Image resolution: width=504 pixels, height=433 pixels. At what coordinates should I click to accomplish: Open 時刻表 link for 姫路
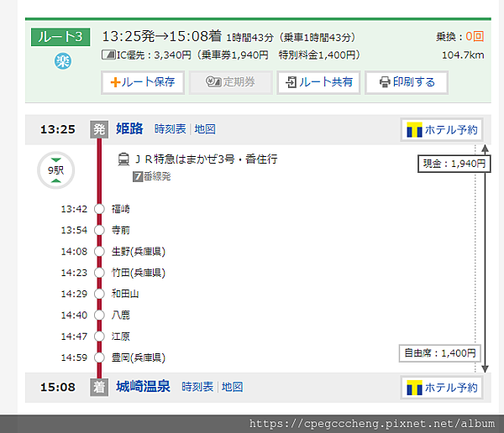pyautogui.click(x=170, y=129)
